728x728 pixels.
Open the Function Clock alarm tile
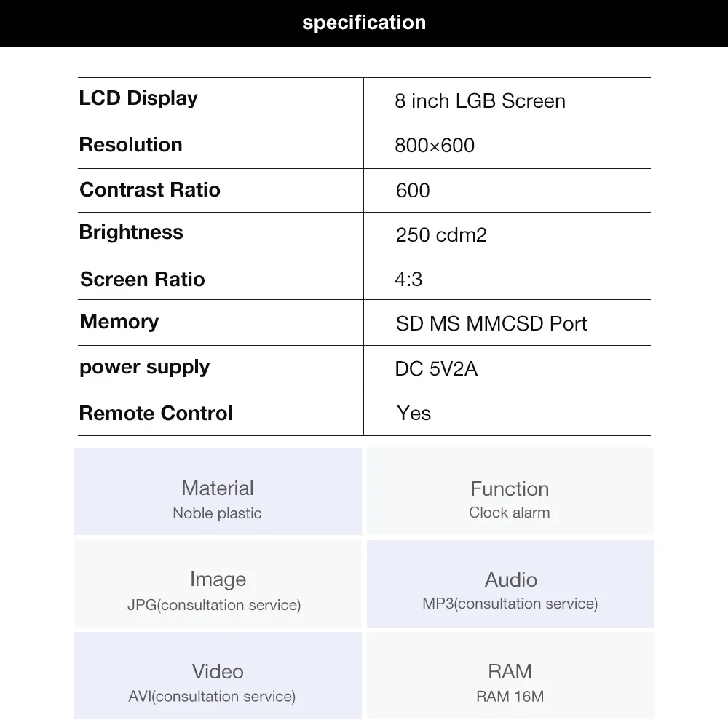(x=510, y=491)
